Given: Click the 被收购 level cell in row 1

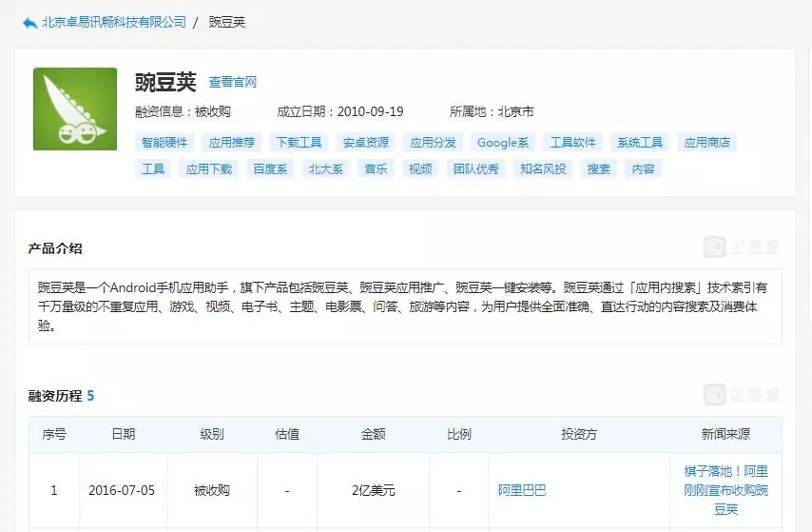Looking at the screenshot, I should pyautogui.click(x=212, y=490).
